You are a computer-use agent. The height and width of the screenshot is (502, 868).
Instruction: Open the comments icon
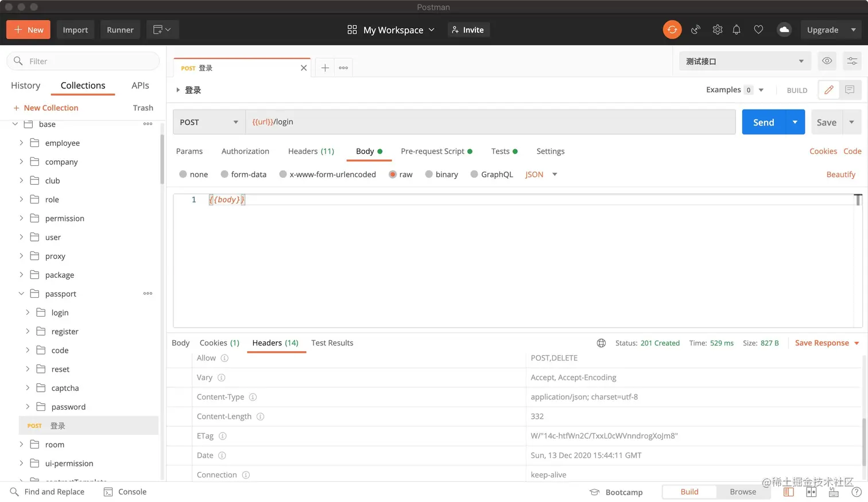coord(850,90)
